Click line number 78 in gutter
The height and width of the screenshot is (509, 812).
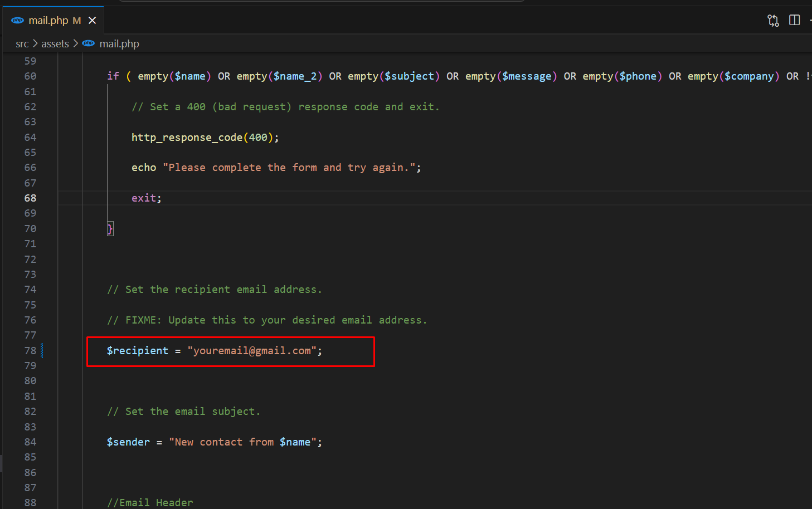[30, 351]
